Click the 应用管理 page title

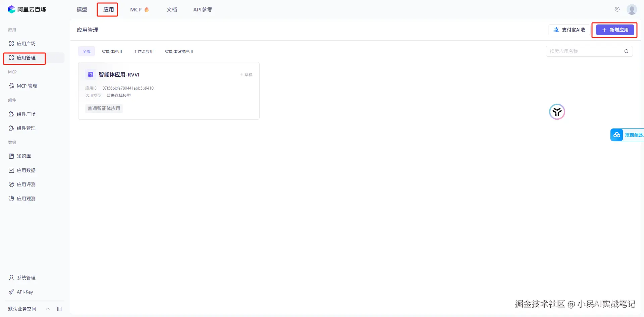tap(88, 30)
